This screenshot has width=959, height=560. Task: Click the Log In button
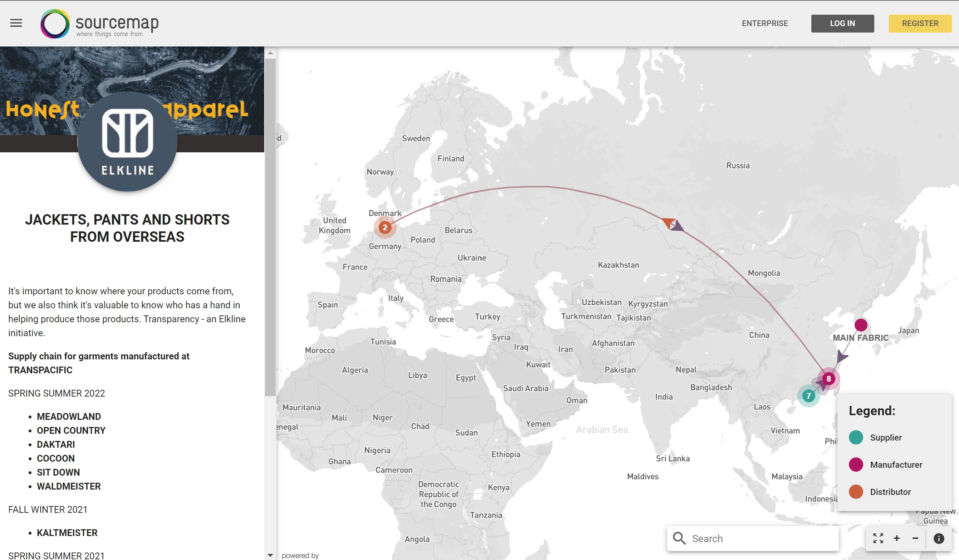coord(842,24)
